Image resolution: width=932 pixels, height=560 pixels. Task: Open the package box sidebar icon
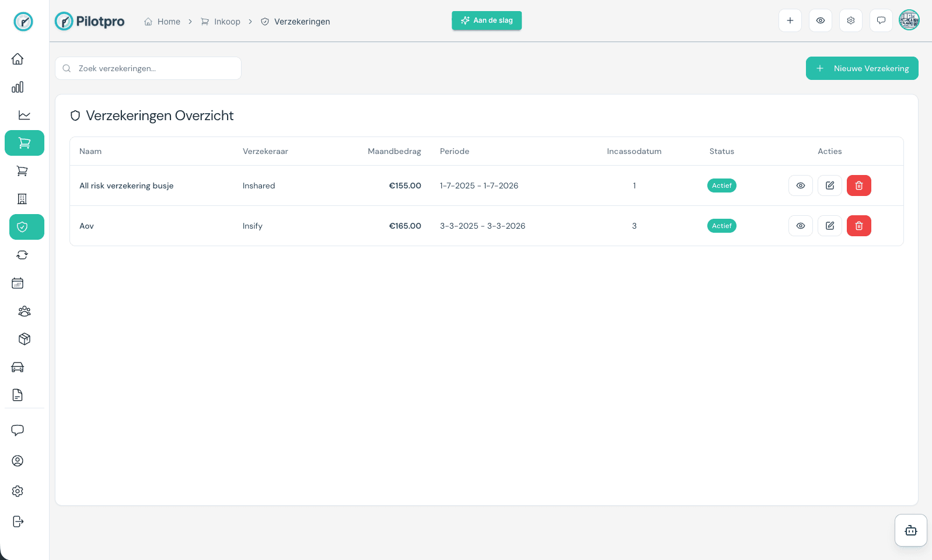tap(24, 339)
